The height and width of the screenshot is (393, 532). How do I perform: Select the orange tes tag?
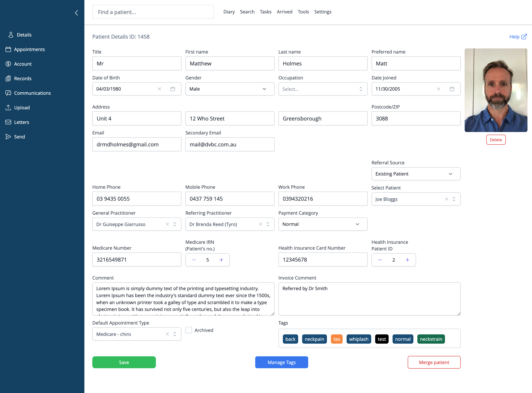(x=336, y=339)
